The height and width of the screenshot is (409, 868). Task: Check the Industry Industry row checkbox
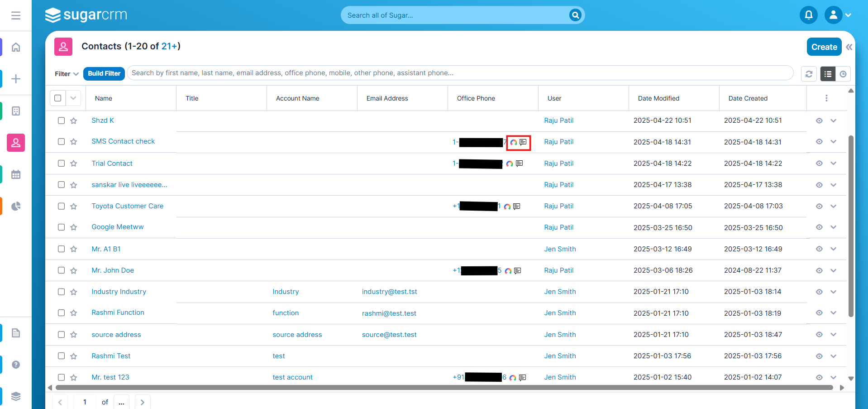click(62, 292)
